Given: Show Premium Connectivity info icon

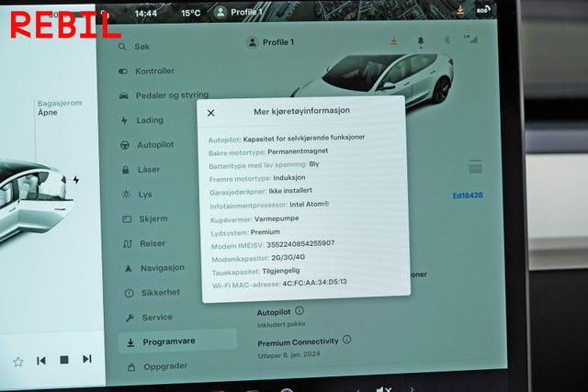Looking at the screenshot, I should (347, 340).
